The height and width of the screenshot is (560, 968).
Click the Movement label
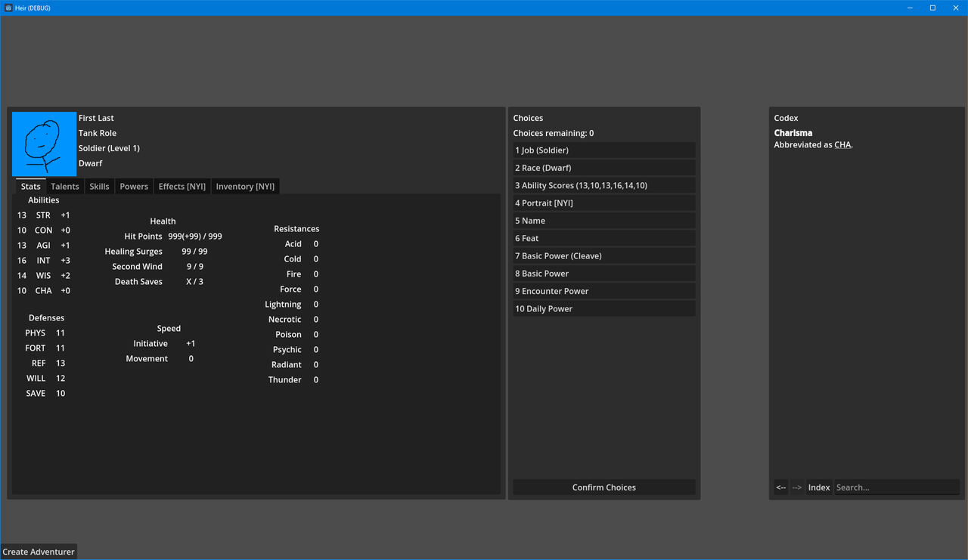[147, 359]
